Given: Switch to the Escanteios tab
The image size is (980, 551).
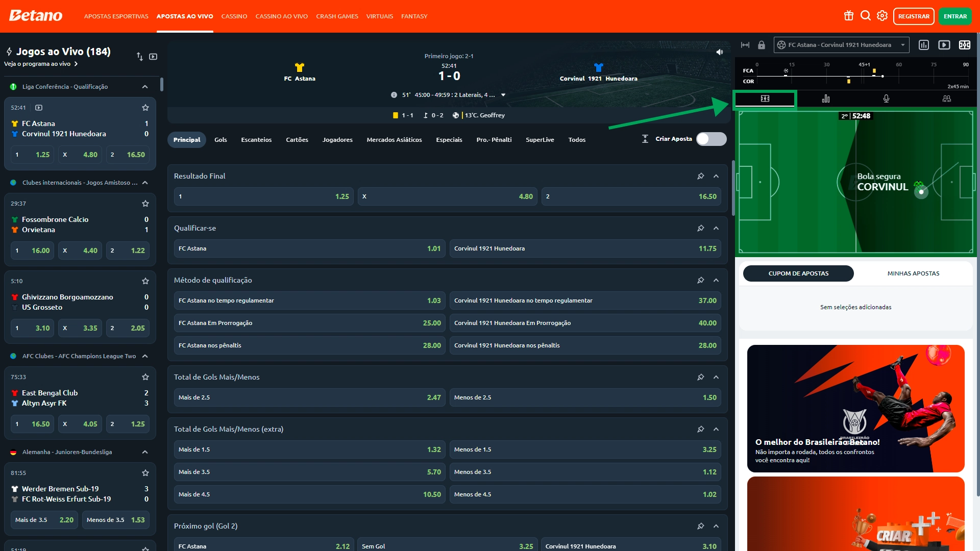Looking at the screenshot, I should pos(256,140).
